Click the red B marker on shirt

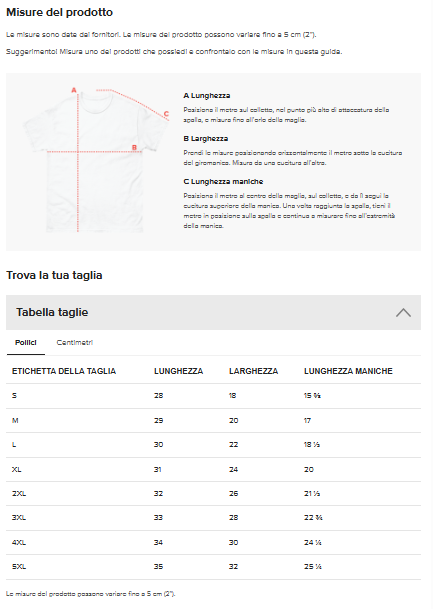(134, 148)
